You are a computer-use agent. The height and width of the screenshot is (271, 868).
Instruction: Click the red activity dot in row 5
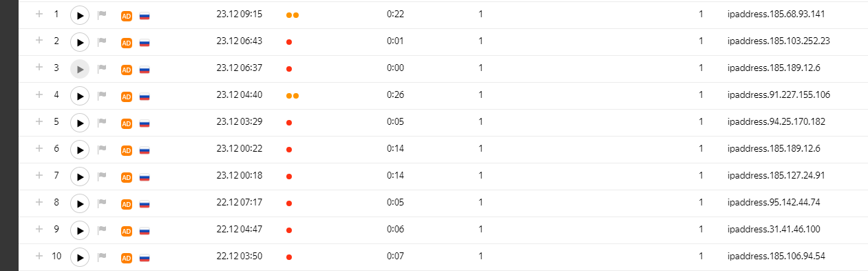[289, 123]
